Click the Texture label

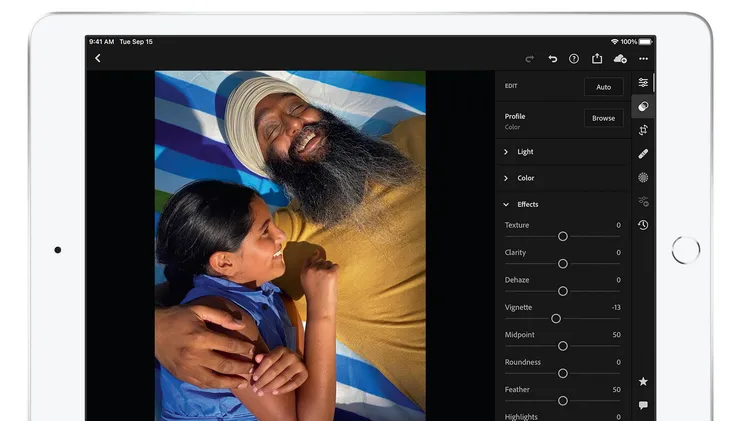pyautogui.click(x=517, y=225)
